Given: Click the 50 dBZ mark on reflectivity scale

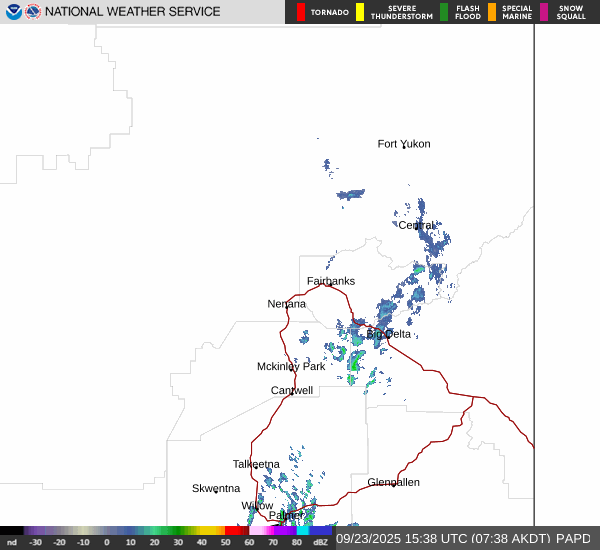Looking at the screenshot, I should pos(225,542).
